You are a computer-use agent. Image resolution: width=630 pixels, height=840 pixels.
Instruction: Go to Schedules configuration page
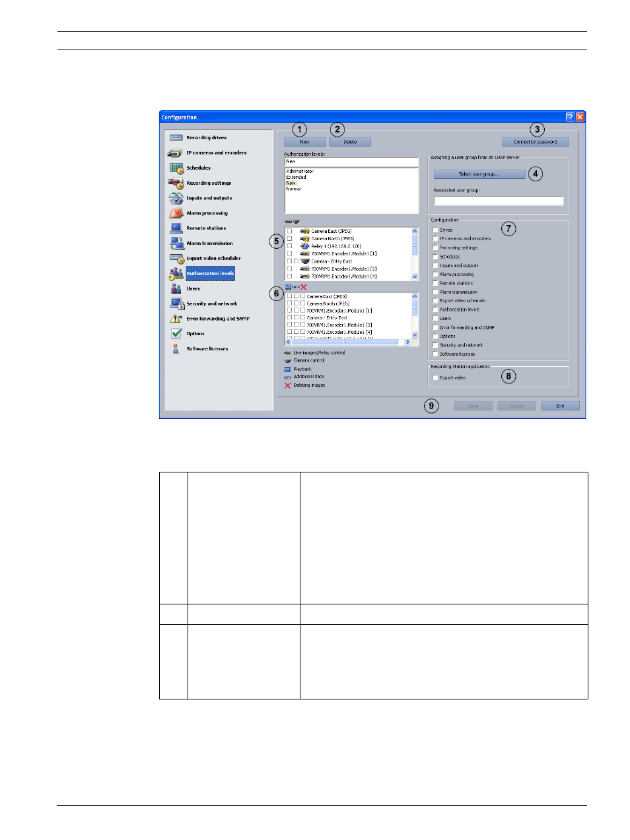tap(199, 168)
